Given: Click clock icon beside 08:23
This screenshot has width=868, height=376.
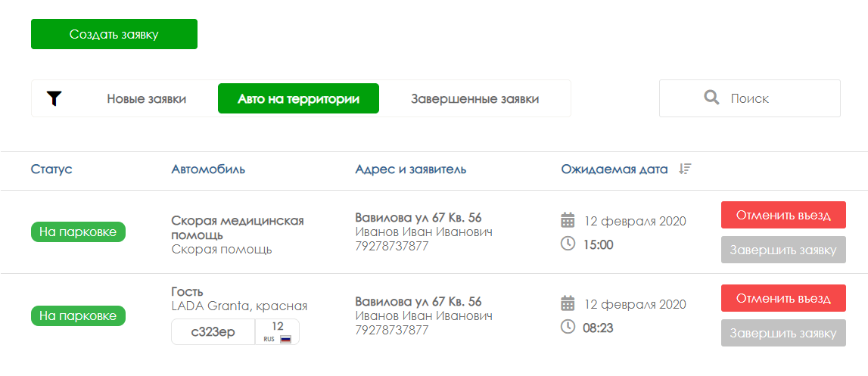Looking at the screenshot, I should pos(568,327).
